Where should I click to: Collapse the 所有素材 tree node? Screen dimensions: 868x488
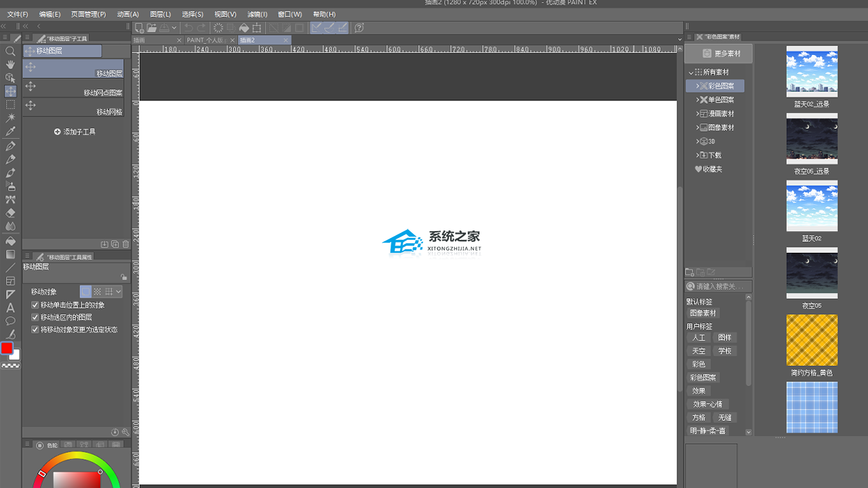[x=691, y=73]
